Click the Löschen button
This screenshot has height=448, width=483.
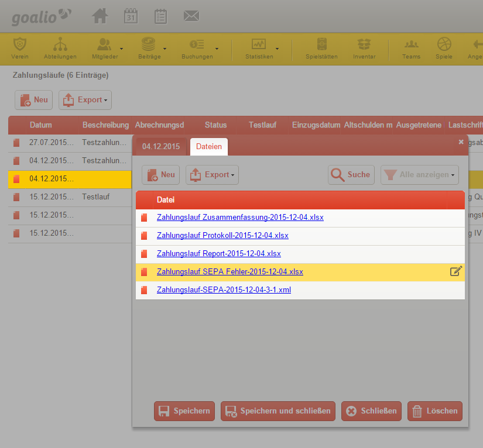point(435,411)
